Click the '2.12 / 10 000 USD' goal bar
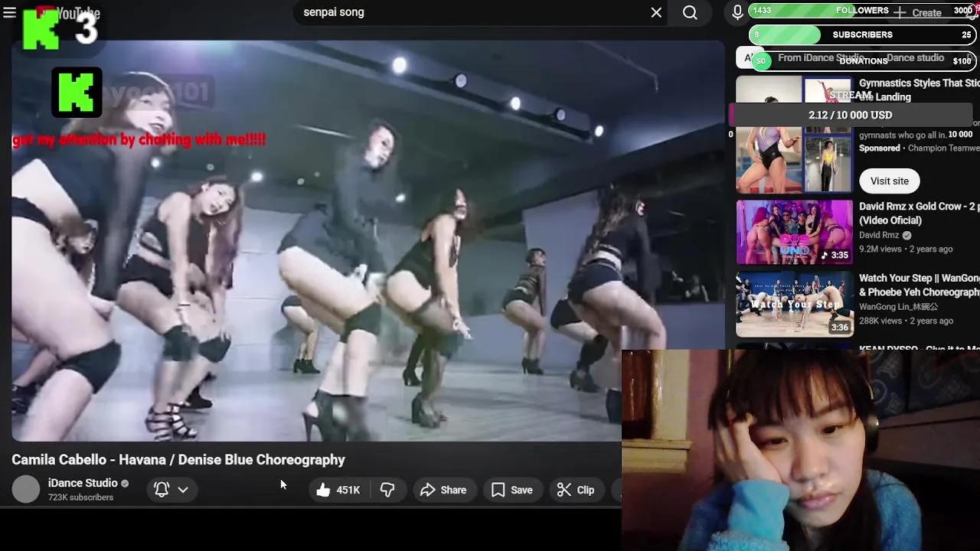 point(850,115)
